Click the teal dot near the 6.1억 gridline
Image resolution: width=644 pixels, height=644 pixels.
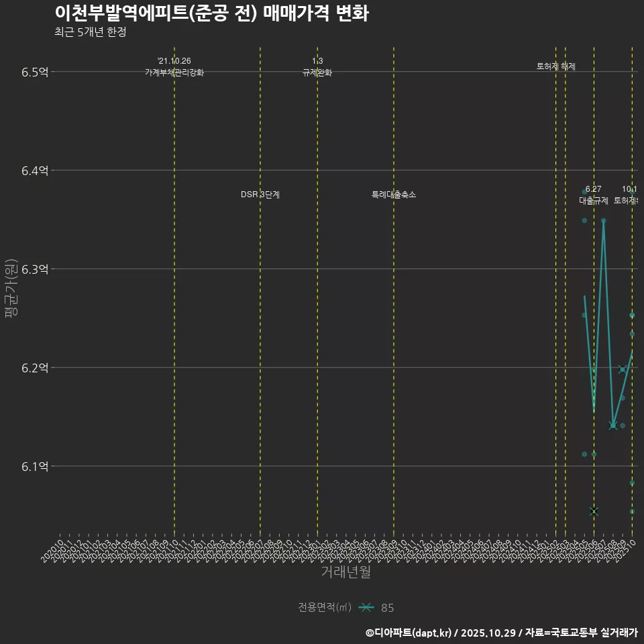pyautogui.click(x=583, y=453)
